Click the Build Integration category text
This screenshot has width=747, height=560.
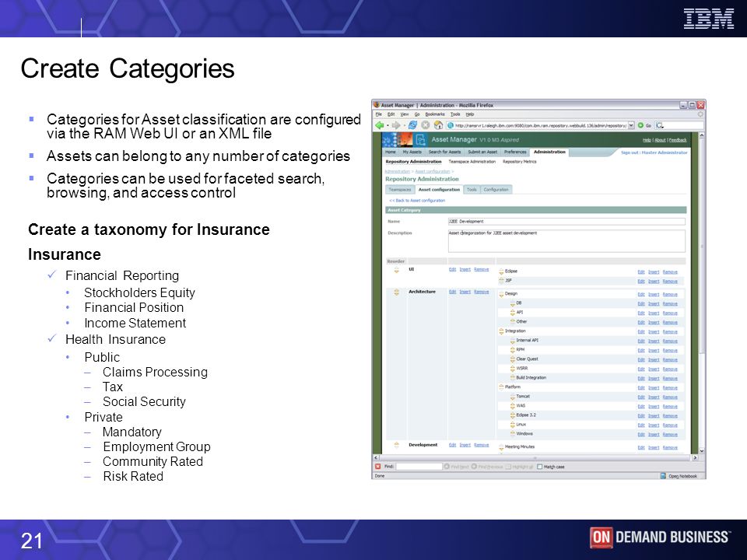(x=531, y=378)
